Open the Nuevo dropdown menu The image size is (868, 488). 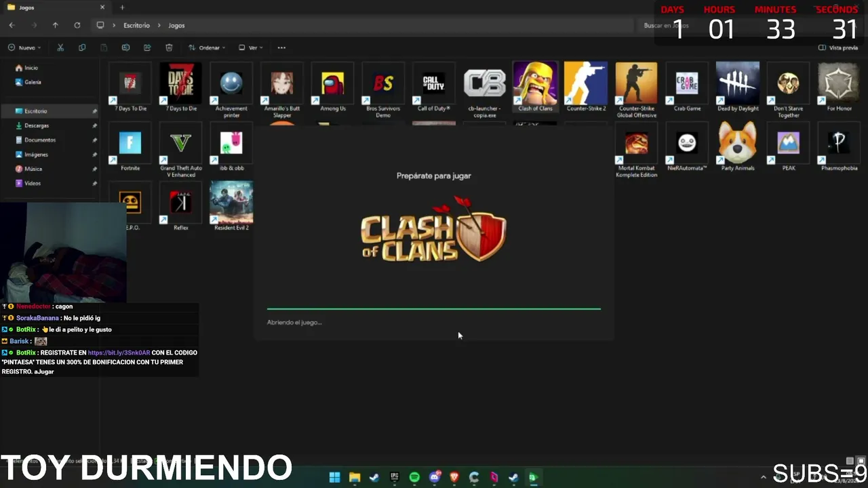[x=25, y=47]
